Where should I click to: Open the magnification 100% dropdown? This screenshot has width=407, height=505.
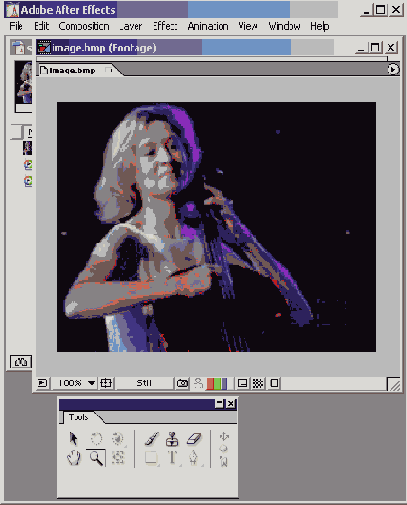[x=74, y=383]
